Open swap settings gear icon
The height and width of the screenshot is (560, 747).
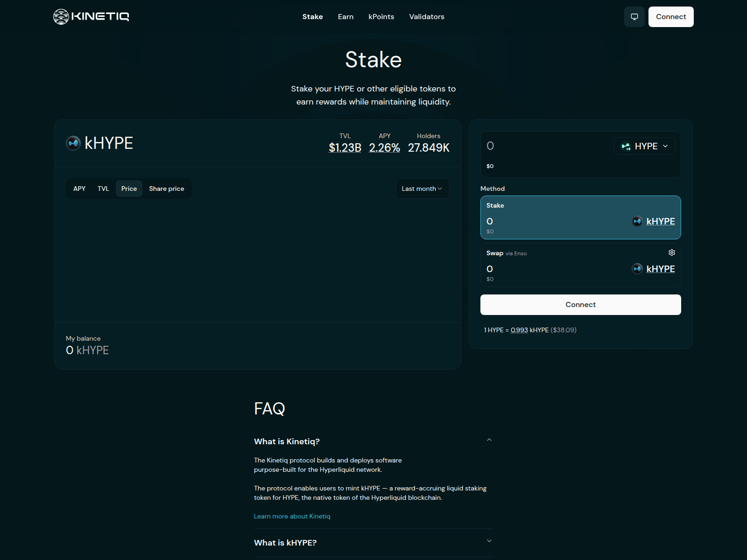tap(671, 252)
